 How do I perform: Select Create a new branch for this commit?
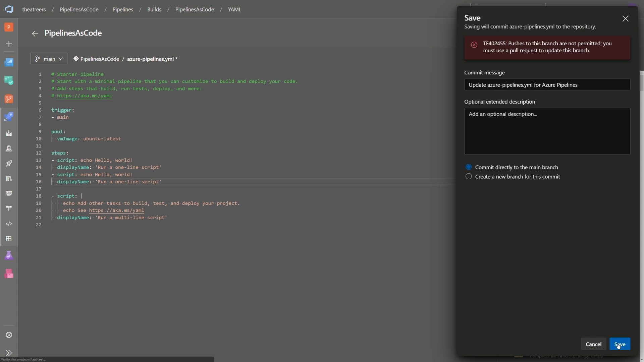point(469,176)
